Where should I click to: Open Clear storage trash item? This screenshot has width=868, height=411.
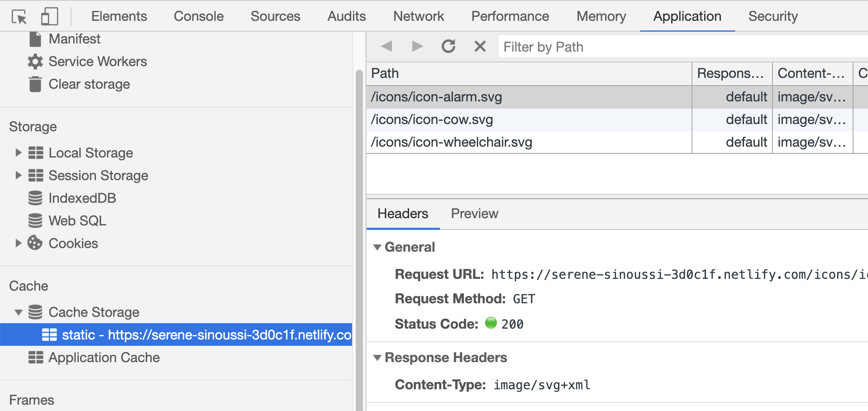click(x=89, y=84)
